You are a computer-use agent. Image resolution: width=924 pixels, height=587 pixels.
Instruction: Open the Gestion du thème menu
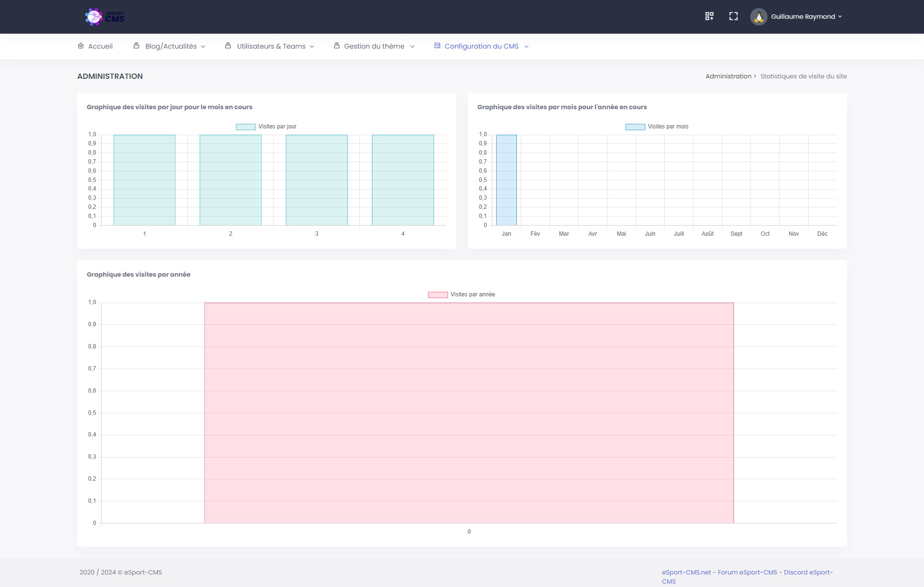coord(374,46)
